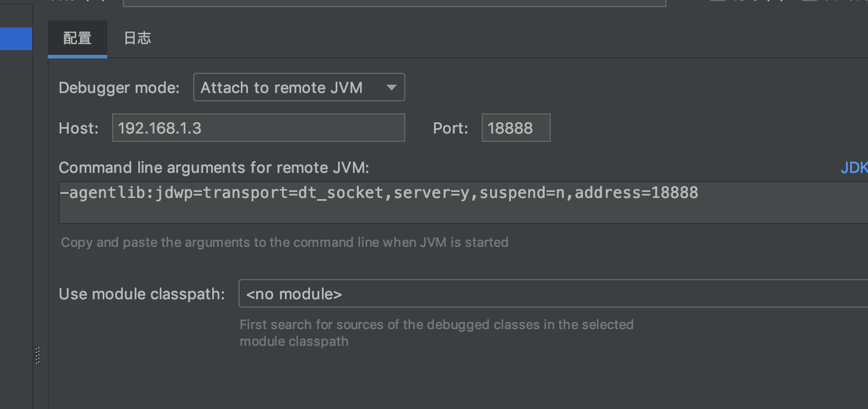Click the Command line arguments for remote JVM label
The width and height of the screenshot is (868, 409).
pyautogui.click(x=214, y=168)
